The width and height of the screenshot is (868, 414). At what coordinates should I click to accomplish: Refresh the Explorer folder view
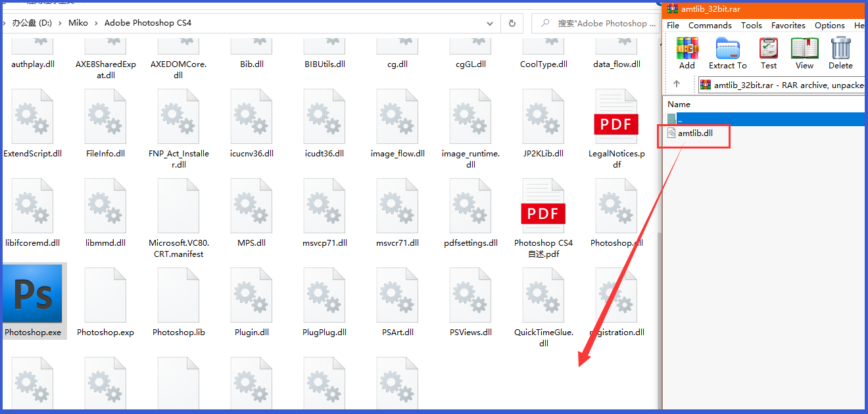(512, 23)
